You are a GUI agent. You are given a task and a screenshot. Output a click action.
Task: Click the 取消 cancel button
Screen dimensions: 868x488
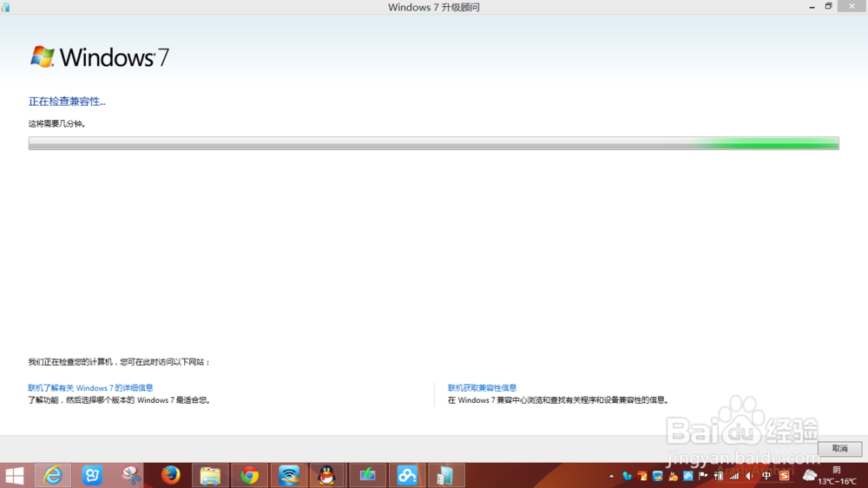(839, 449)
